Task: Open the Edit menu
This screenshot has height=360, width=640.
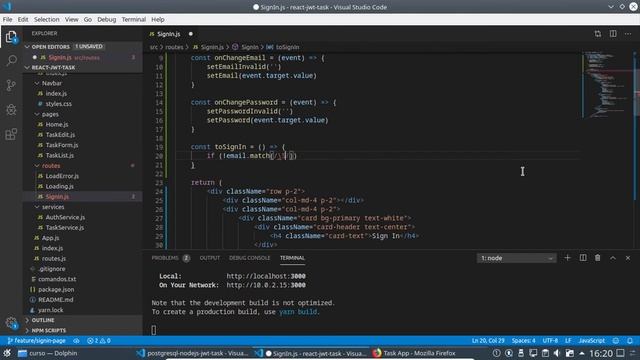Action: (x=23, y=19)
